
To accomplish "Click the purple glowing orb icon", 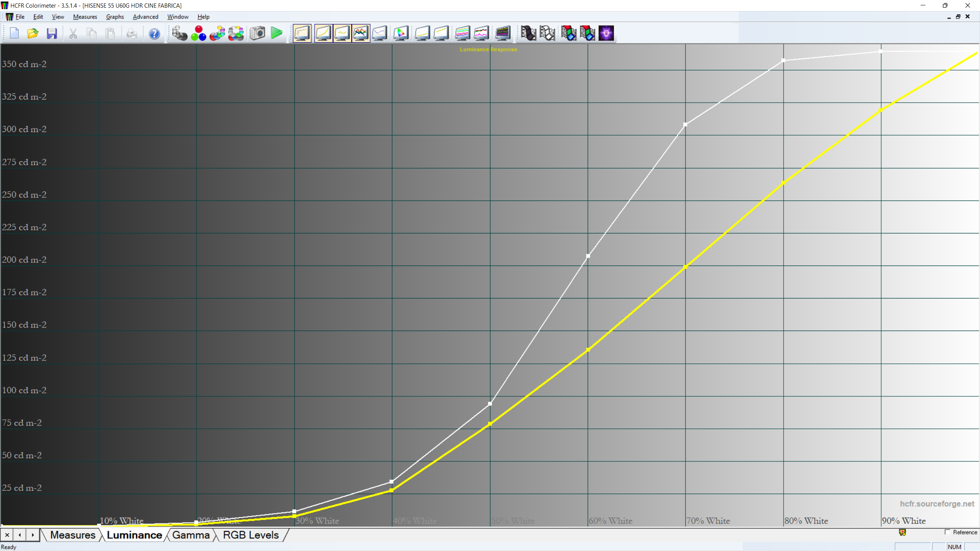I will 606,33.
